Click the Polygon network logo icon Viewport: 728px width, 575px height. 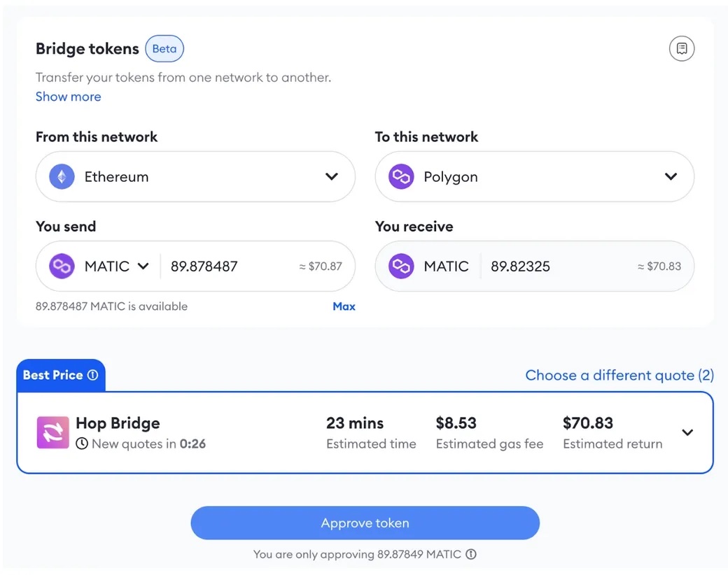click(401, 176)
